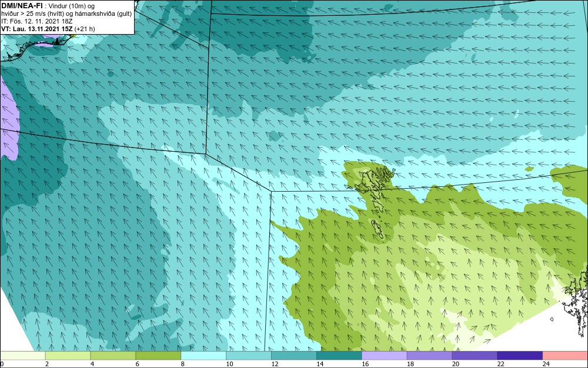The image size is (588, 368).
Task: Click the "10" scale label
Action: pos(229,364)
